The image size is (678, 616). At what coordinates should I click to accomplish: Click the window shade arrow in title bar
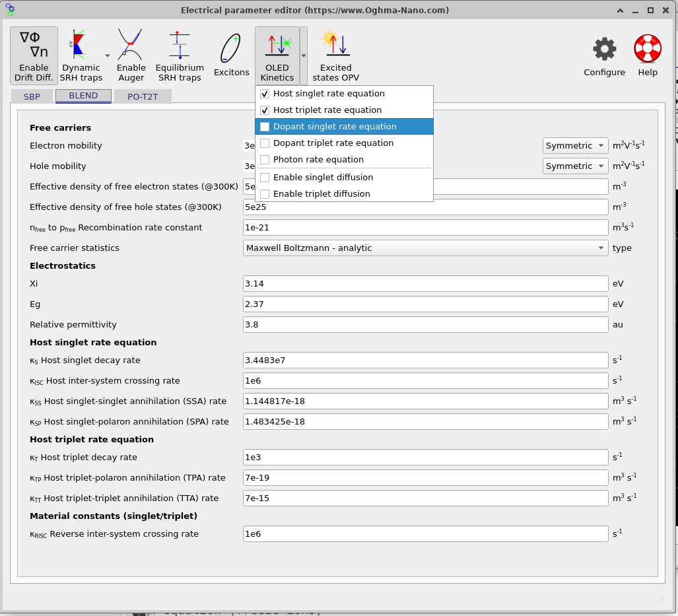[620, 11]
